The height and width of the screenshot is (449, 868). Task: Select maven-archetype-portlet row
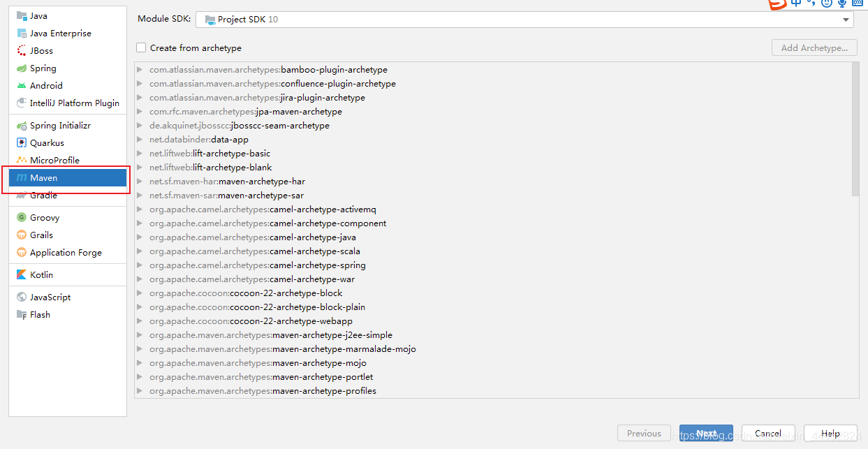pos(493,377)
